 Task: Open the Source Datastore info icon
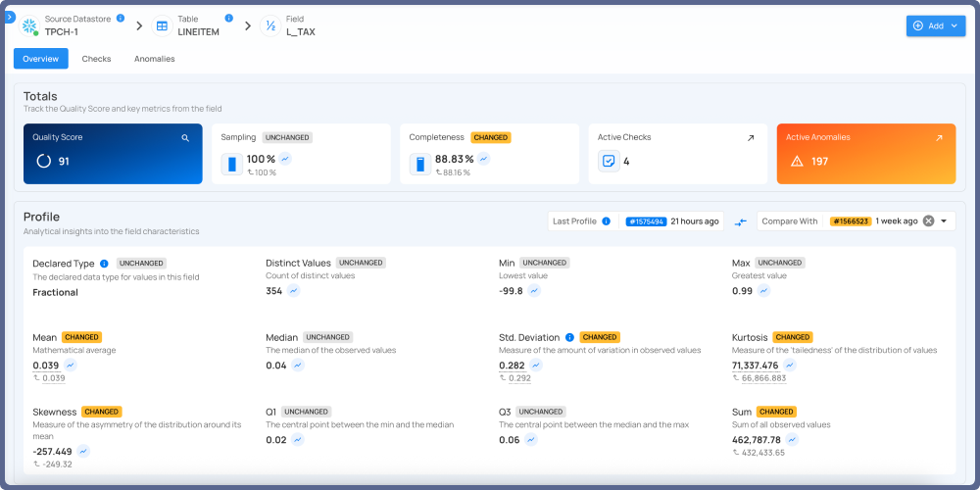121,18
